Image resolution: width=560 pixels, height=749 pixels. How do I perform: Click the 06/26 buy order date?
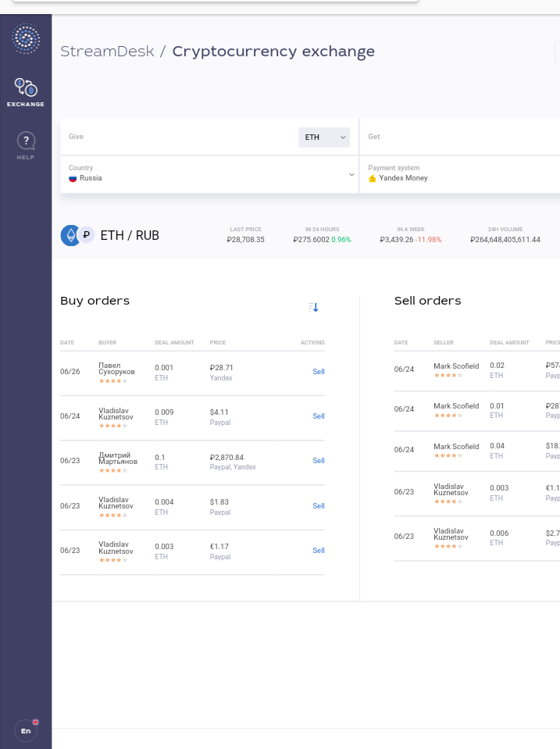pyautogui.click(x=70, y=372)
